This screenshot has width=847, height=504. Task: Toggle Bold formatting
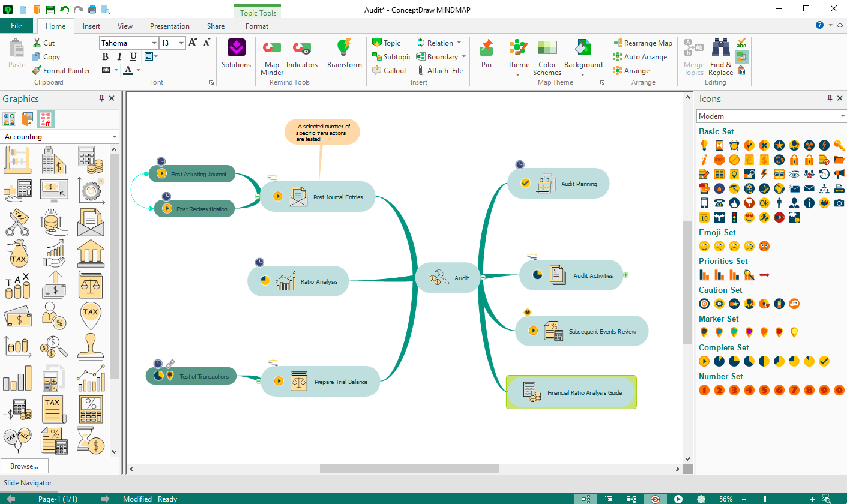(106, 56)
